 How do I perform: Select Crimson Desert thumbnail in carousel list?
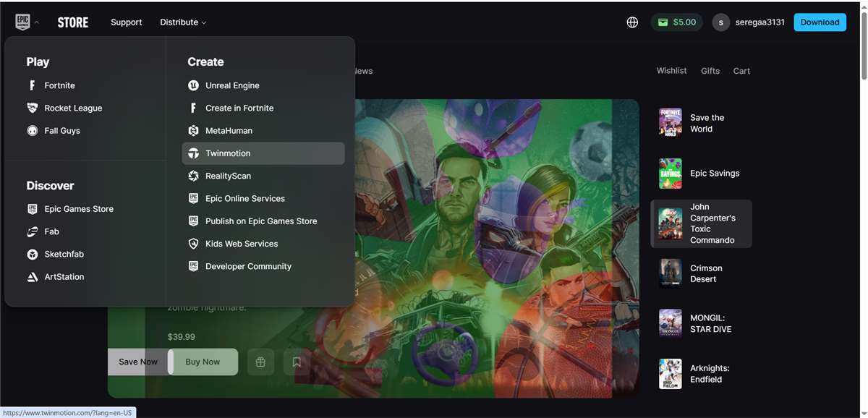point(671,273)
